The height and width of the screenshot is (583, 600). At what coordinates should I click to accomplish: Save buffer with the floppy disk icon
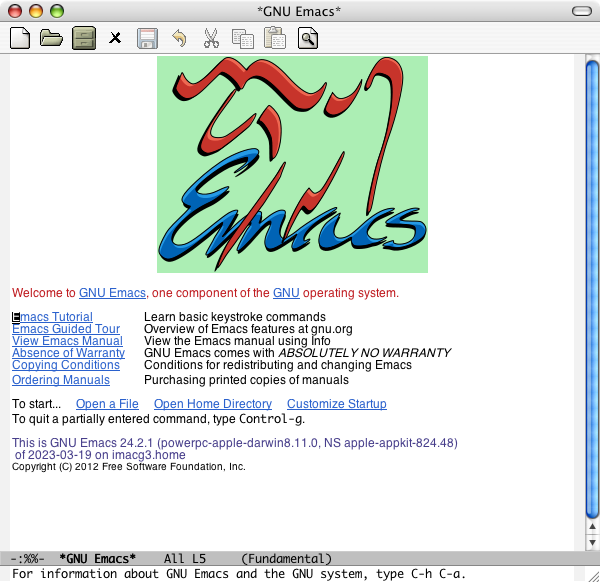point(147,38)
